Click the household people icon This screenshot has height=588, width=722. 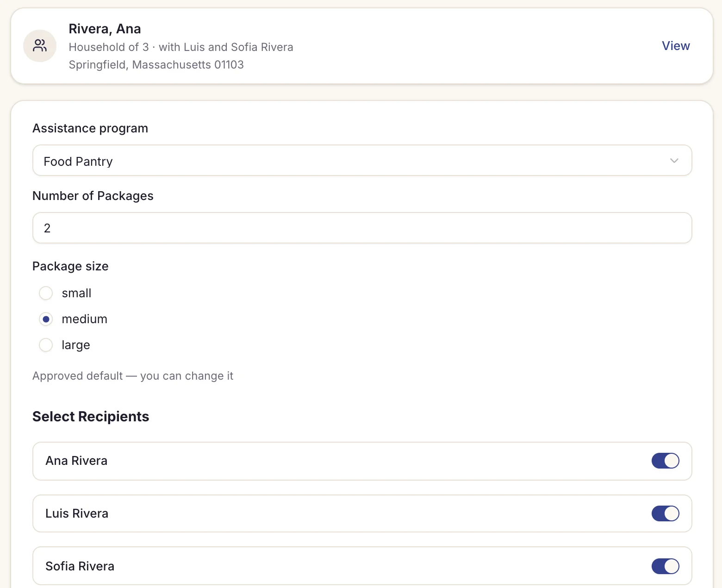coord(40,46)
